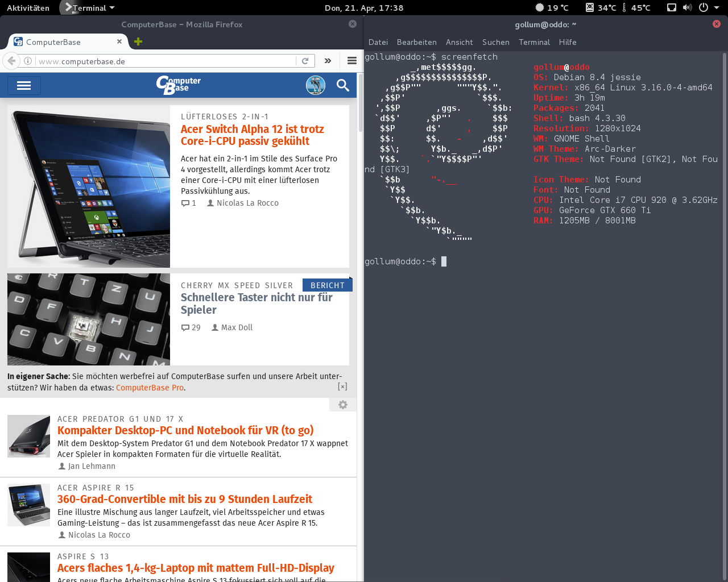
Task: Close the Firefox window title bar button
Action: click(x=353, y=24)
